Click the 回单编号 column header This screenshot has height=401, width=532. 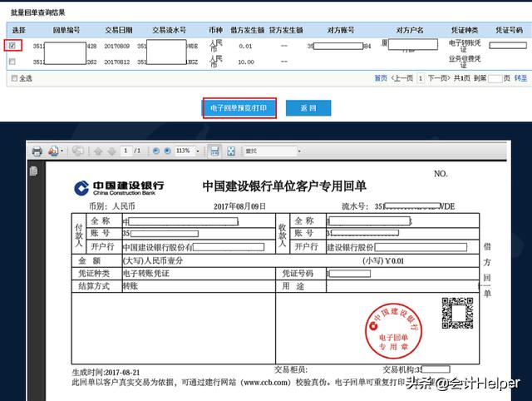click(x=66, y=30)
